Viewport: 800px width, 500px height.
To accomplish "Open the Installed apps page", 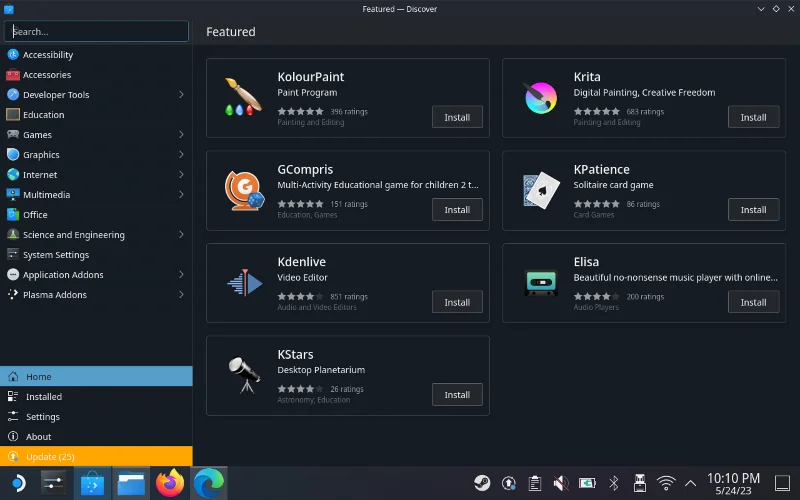I will click(96, 396).
